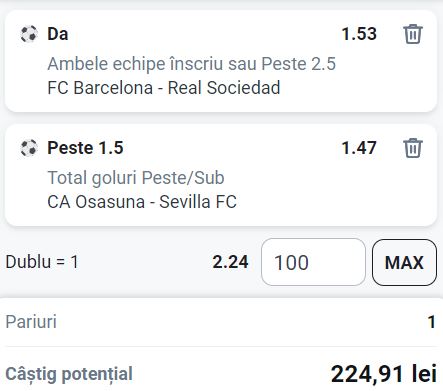Click the Total goluri Peste/Sub market label
This screenshot has height=391, width=443.
tap(136, 178)
